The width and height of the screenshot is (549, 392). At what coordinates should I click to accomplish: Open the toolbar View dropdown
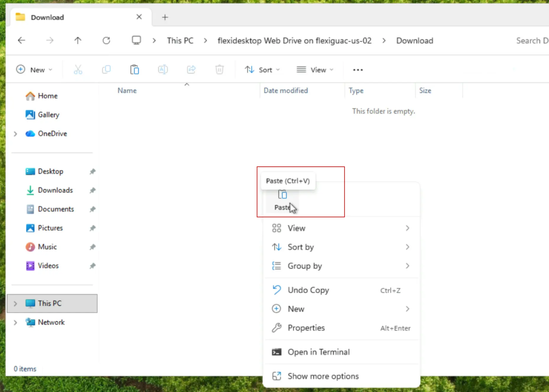(x=315, y=70)
